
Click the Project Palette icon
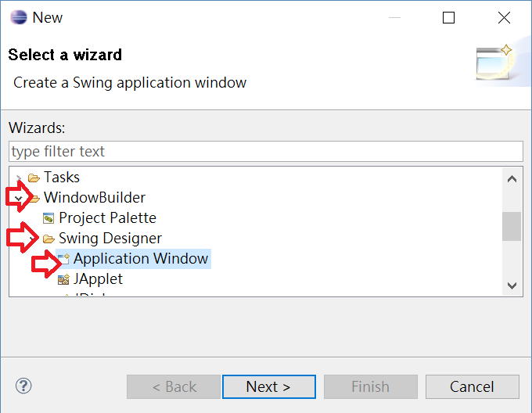click(49, 218)
